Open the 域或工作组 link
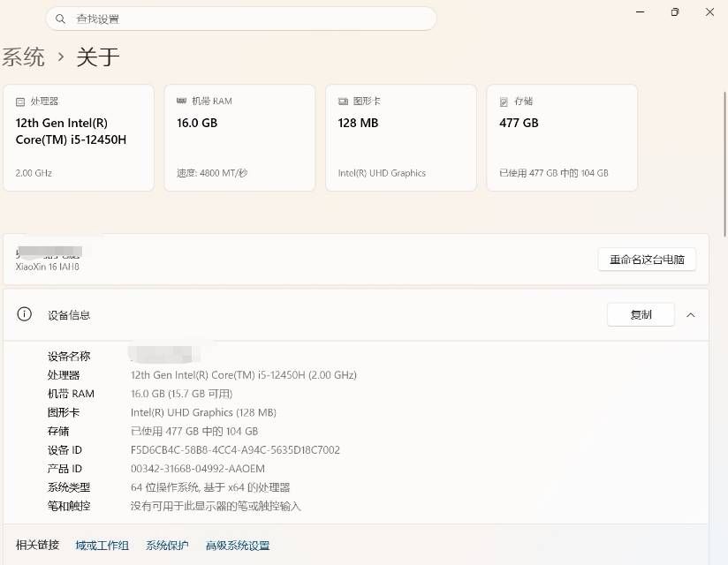728x565 pixels. pyautogui.click(x=102, y=546)
